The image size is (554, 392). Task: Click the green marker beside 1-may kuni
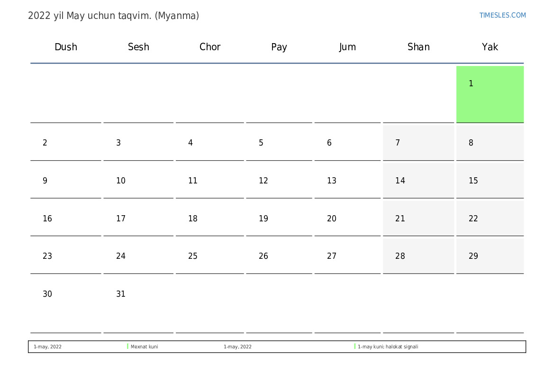(x=355, y=346)
